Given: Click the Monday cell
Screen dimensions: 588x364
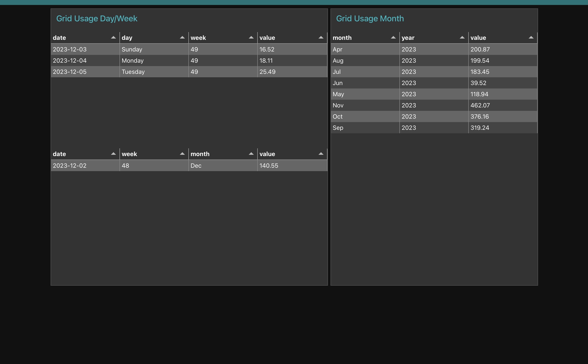Looking at the screenshot, I should [x=154, y=60].
